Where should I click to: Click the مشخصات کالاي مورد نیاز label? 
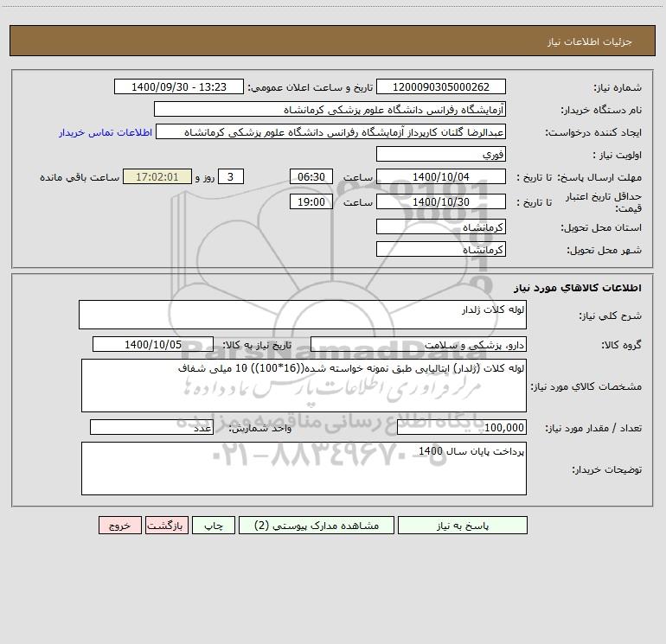pos(586,386)
